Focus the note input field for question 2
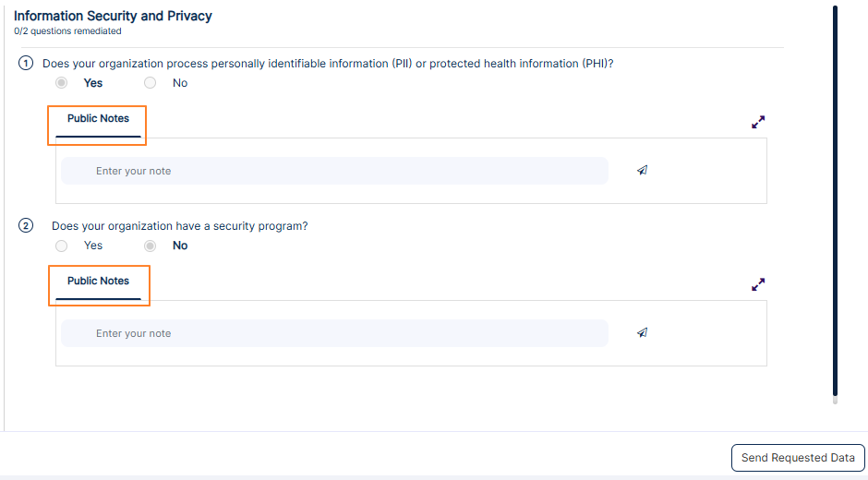This screenshot has width=868, height=480. point(334,333)
